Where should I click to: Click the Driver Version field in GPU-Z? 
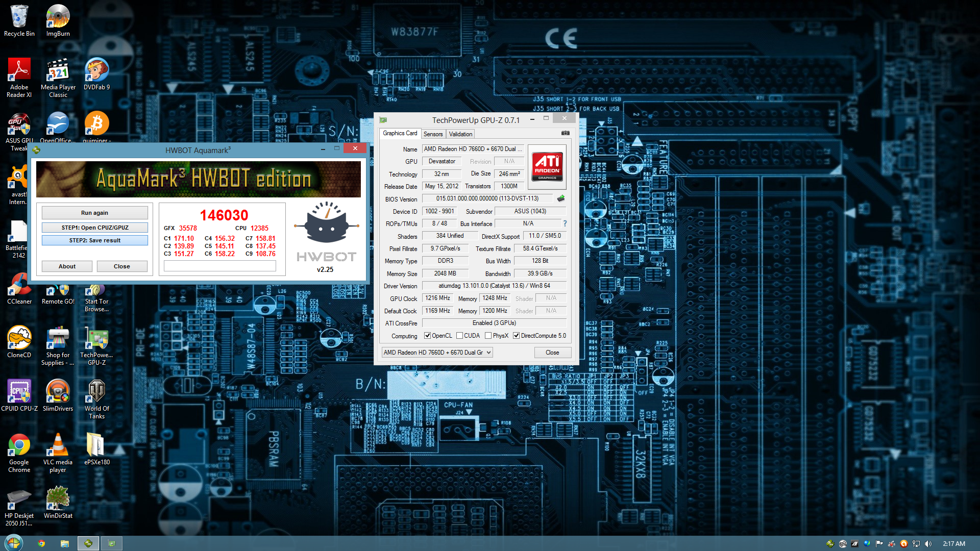coord(494,286)
